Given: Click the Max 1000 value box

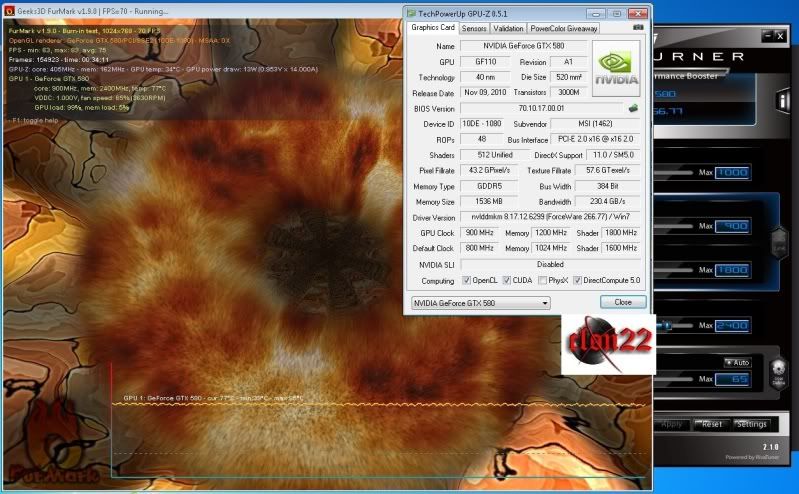Looking at the screenshot, I should tap(732, 172).
